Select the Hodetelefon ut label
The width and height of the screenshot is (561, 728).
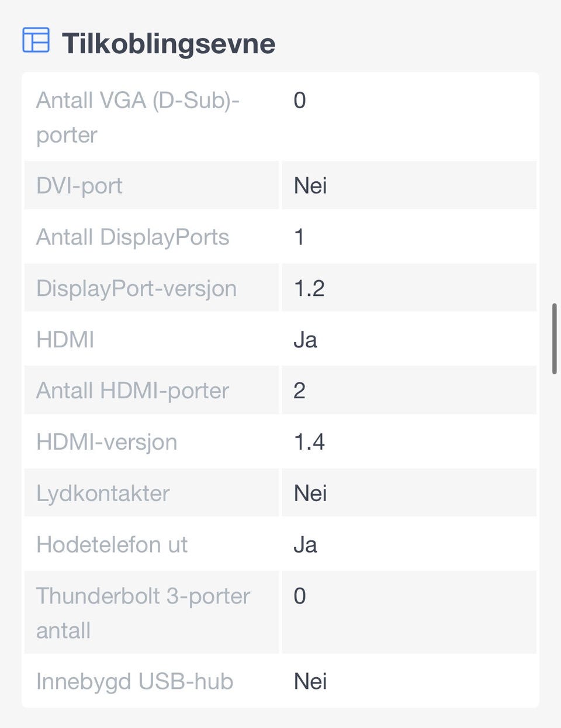click(112, 545)
